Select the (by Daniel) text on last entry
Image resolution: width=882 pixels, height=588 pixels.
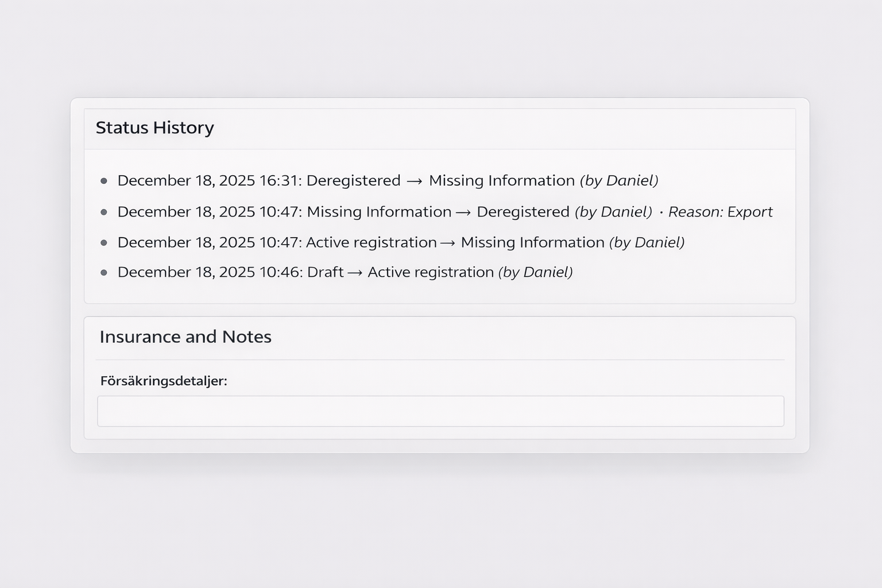tap(535, 272)
